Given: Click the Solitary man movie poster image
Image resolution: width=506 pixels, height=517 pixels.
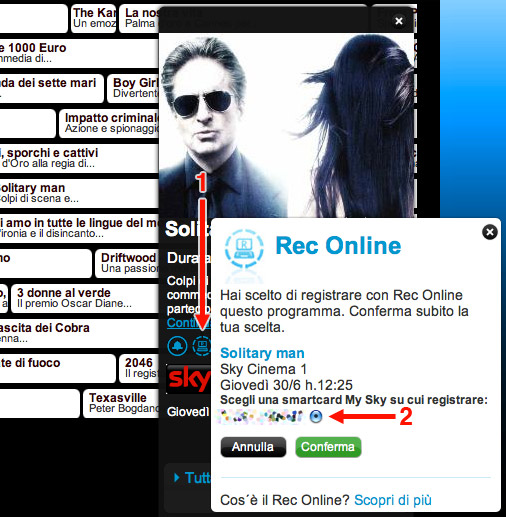Looking at the screenshot, I should point(287,125).
